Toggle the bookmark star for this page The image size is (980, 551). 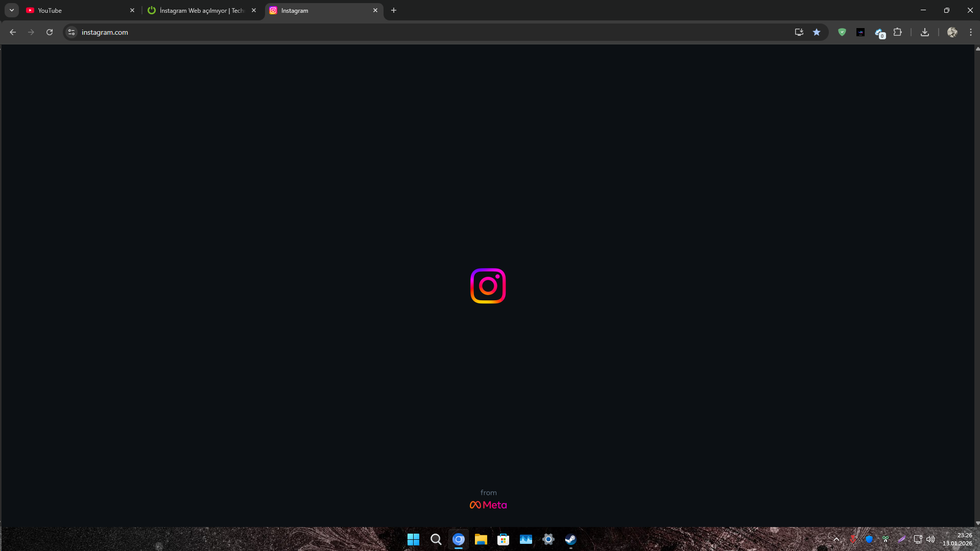pyautogui.click(x=817, y=32)
